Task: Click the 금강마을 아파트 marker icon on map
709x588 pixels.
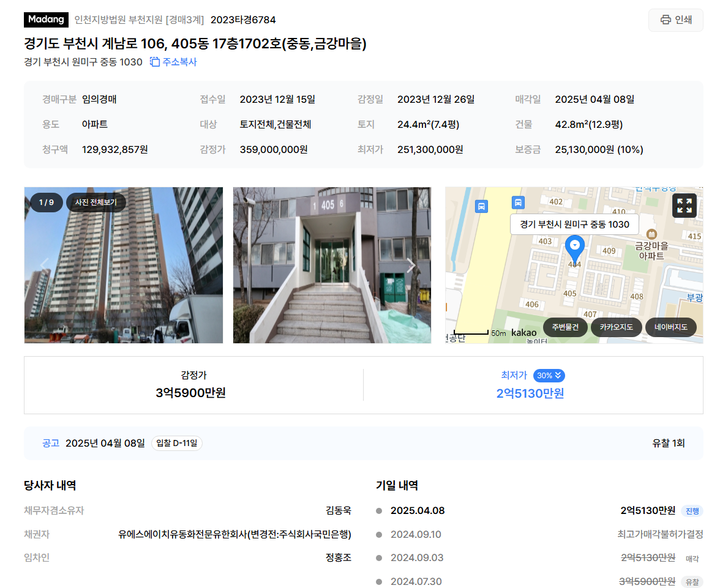Action: point(651,234)
